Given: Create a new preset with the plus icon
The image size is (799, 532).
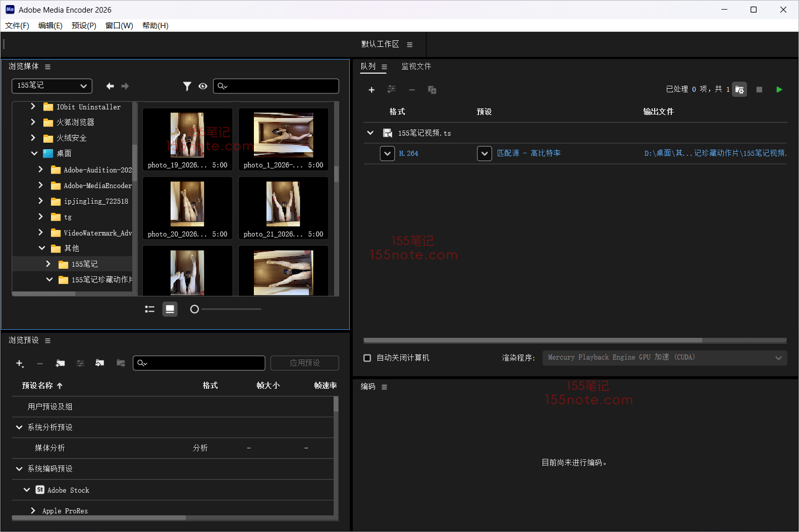Looking at the screenshot, I should (x=20, y=363).
